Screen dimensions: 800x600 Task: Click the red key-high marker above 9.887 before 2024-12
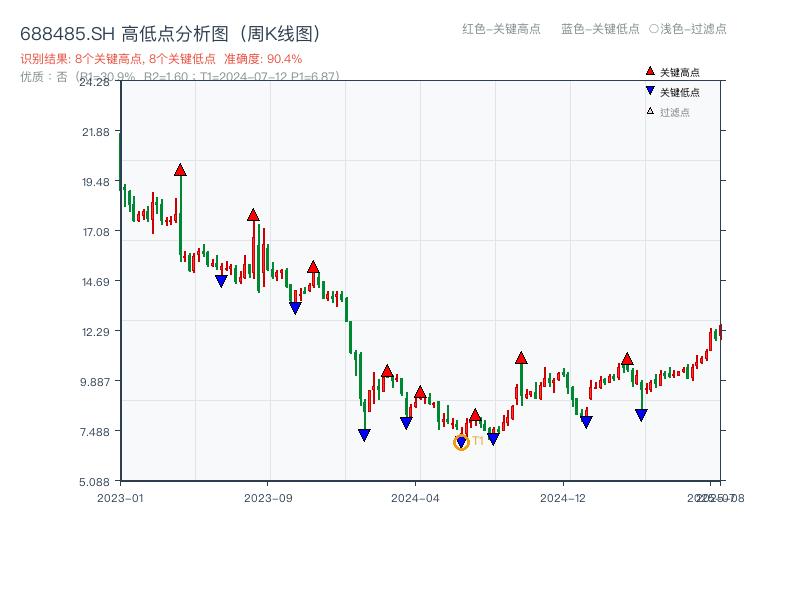coord(521,358)
